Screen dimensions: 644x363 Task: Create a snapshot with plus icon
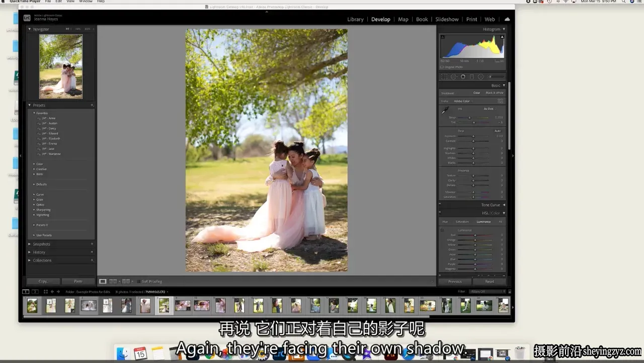(x=92, y=244)
